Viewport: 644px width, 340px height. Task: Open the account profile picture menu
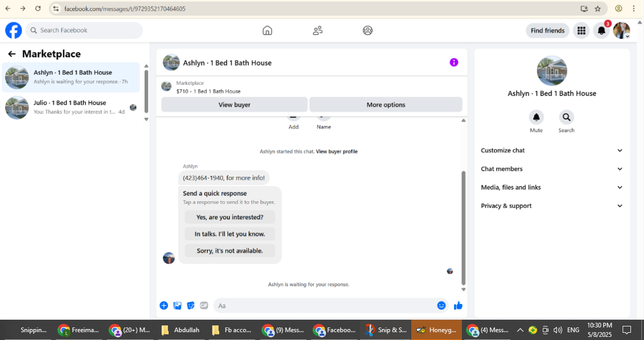[622, 31]
